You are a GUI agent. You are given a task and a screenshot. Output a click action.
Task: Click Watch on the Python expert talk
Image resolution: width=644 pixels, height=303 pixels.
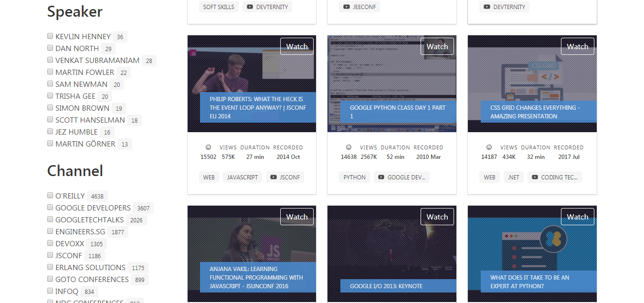[x=578, y=217]
